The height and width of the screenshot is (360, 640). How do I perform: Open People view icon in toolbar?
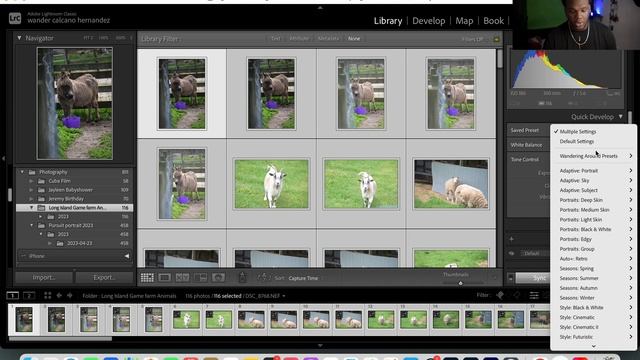[x=218, y=278]
